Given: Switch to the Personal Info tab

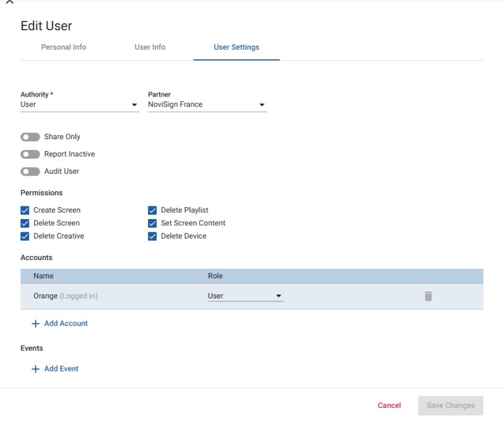Looking at the screenshot, I should (63, 47).
